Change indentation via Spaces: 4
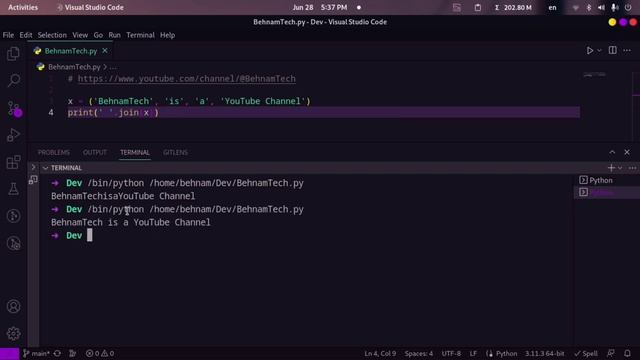 coord(419,353)
